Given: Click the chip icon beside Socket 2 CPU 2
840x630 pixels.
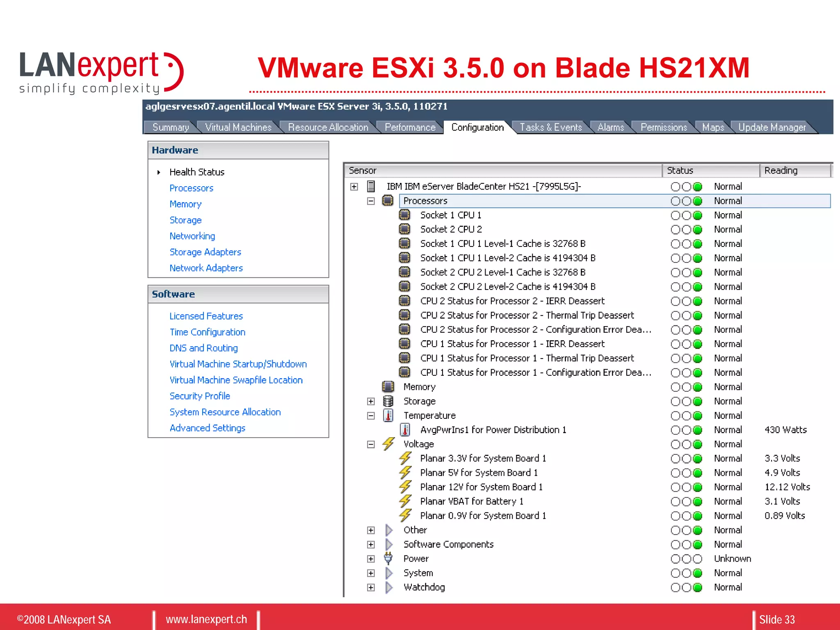Looking at the screenshot, I should [x=404, y=229].
